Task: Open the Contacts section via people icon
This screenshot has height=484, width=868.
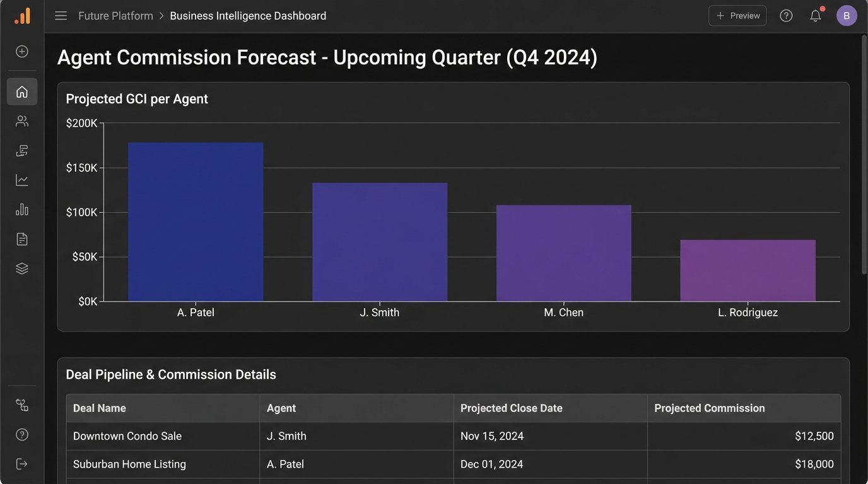Action: tap(21, 120)
